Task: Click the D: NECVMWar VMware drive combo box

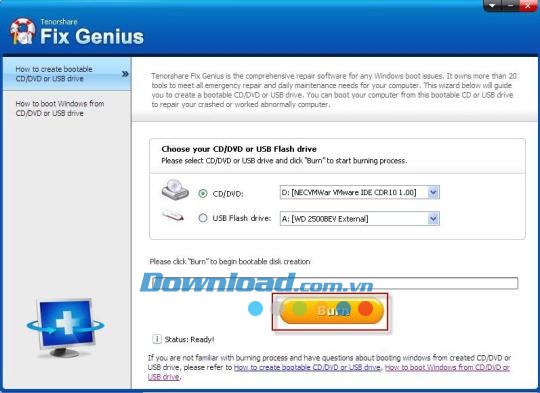Action: pyautogui.click(x=360, y=192)
